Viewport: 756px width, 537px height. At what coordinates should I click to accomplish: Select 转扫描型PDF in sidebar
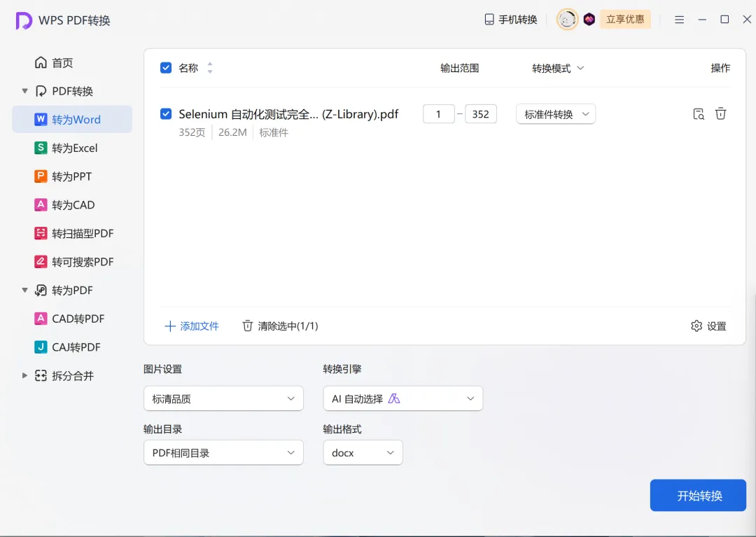click(72, 233)
